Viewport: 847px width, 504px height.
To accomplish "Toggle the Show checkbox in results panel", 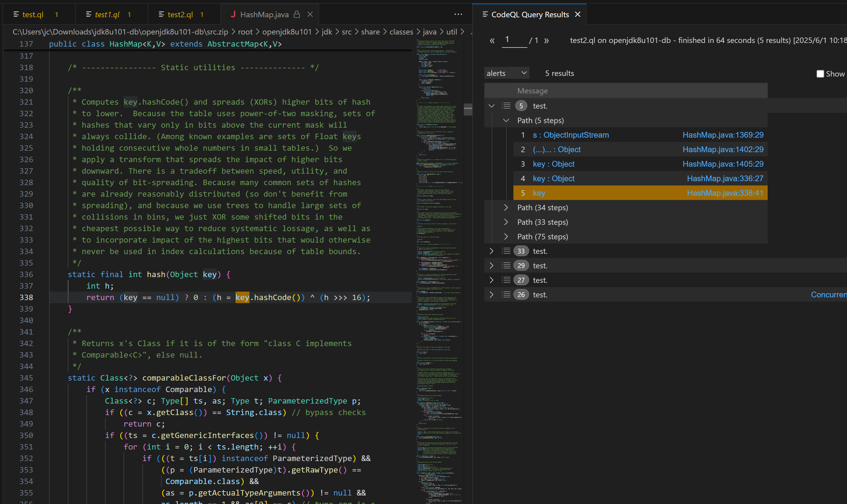I will click(x=820, y=74).
